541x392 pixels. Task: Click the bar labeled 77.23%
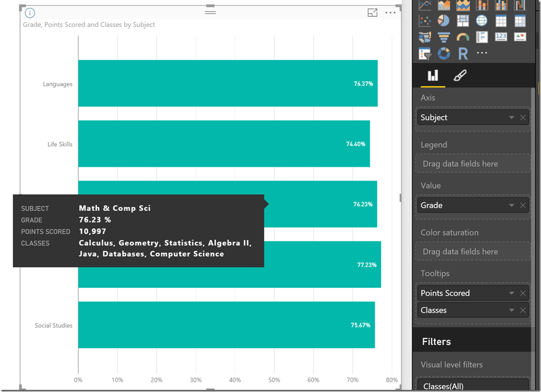click(323, 265)
